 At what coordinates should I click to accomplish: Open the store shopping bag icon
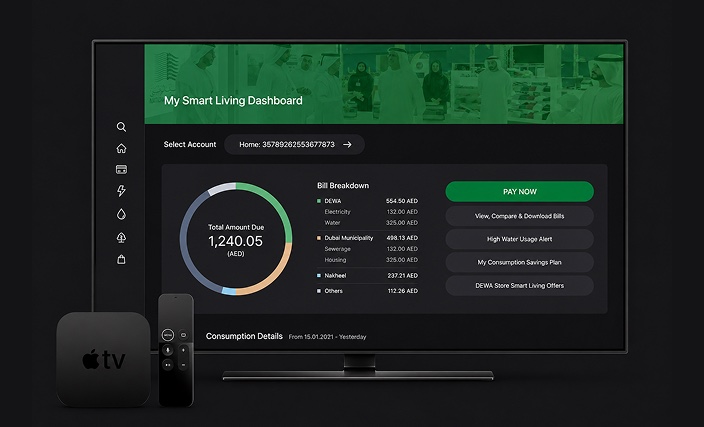point(121,260)
